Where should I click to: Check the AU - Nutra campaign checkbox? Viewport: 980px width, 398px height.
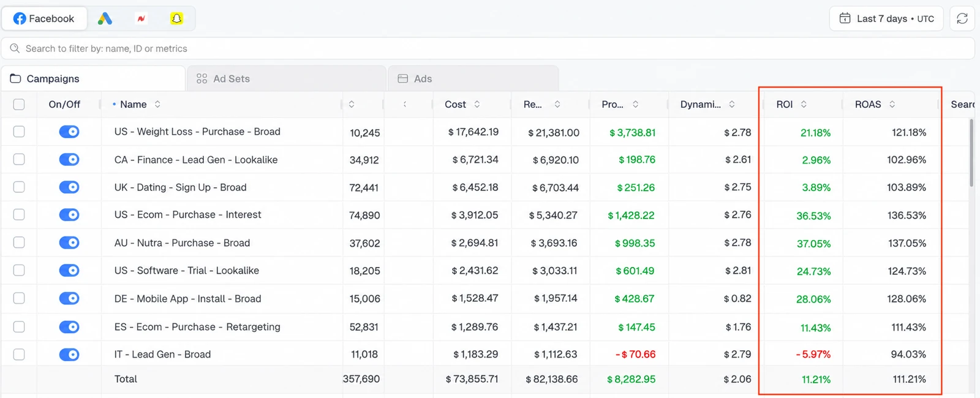pyautogui.click(x=19, y=242)
